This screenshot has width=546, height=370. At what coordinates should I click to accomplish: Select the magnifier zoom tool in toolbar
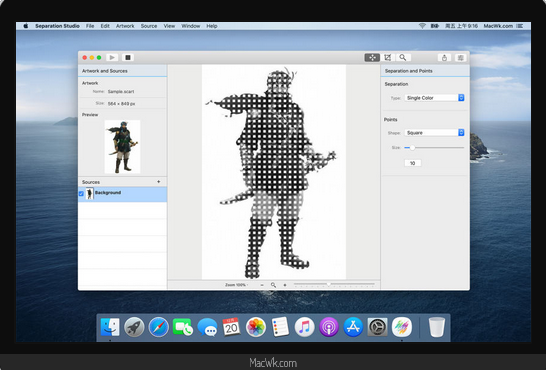(x=403, y=57)
